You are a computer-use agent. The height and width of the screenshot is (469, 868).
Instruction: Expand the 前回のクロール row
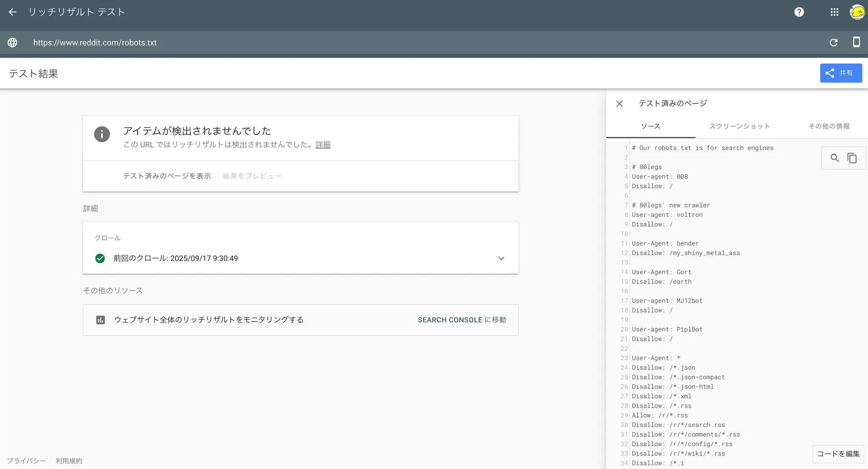pyautogui.click(x=175, y=258)
